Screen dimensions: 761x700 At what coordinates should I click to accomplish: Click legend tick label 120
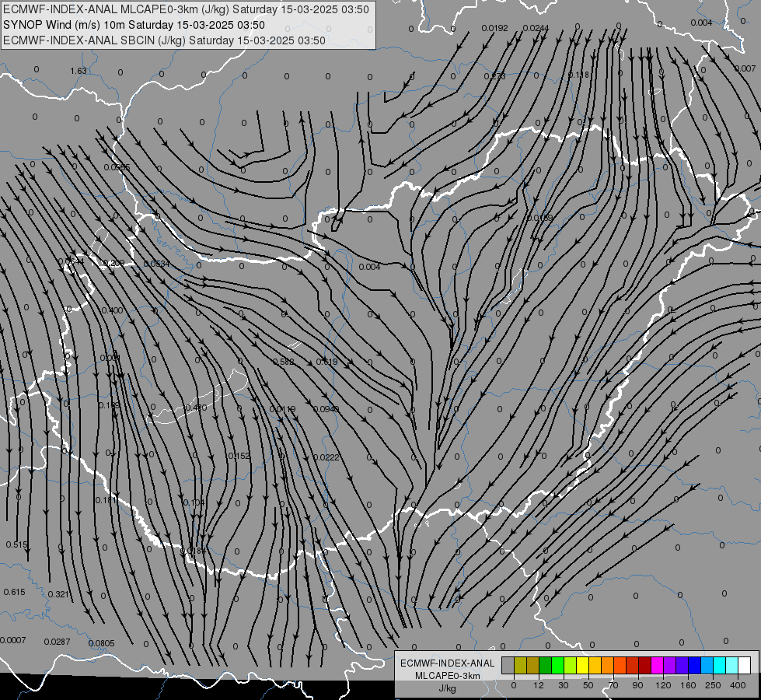pyautogui.click(x=663, y=685)
